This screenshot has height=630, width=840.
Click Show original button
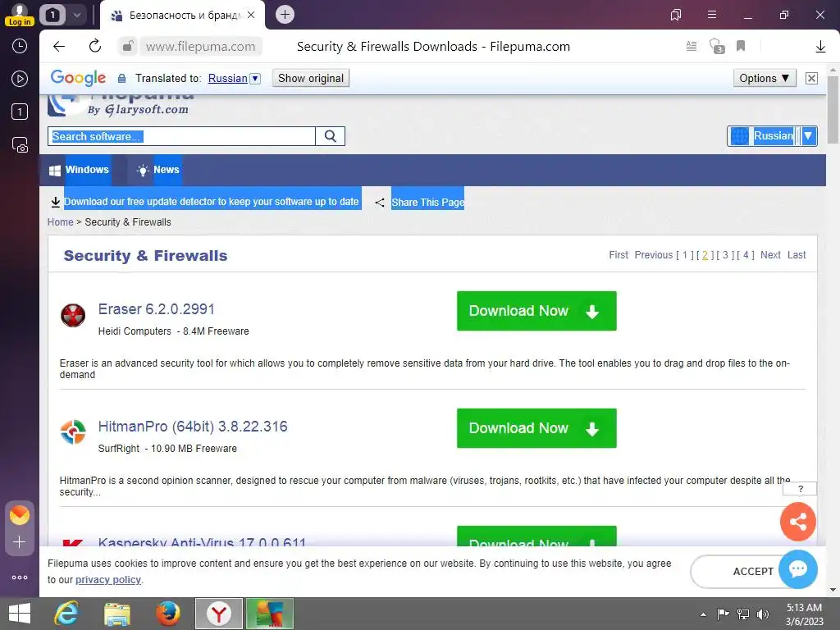(x=311, y=78)
